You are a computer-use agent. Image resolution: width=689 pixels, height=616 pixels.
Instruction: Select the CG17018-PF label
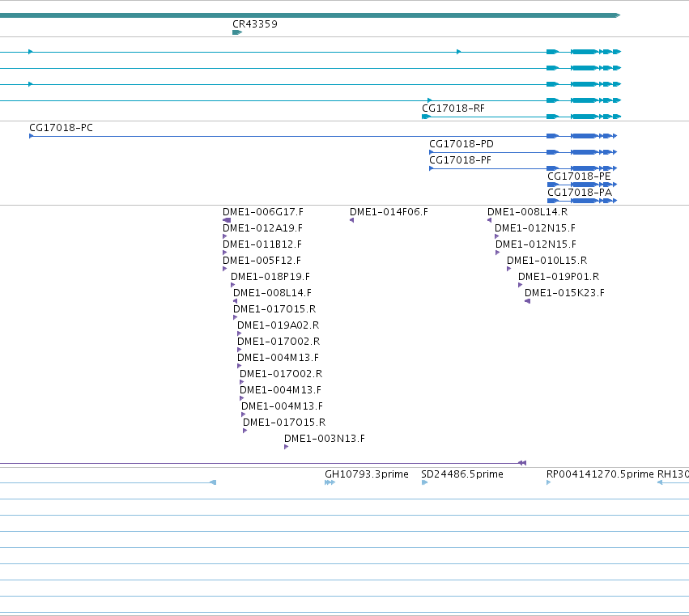click(460, 160)
